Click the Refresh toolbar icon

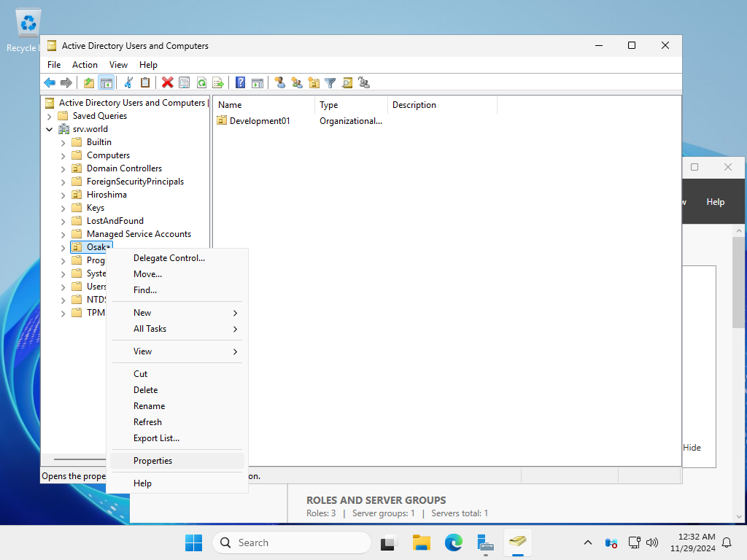point(201,83)
